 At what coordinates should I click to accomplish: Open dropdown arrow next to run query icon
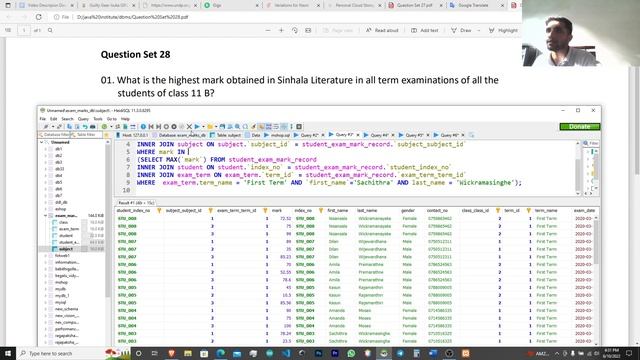pyautogui.click(x=203, y=127)
